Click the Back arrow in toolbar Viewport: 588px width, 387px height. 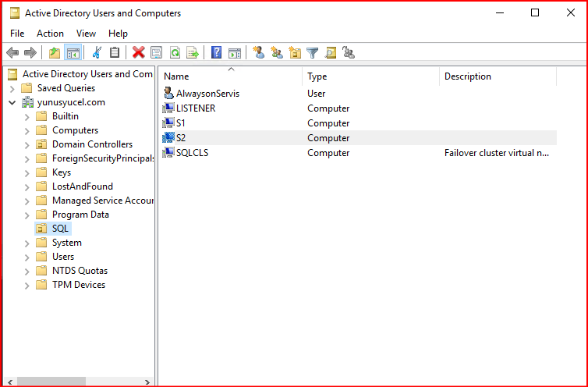pyautogui.click(x=12, y=52)
